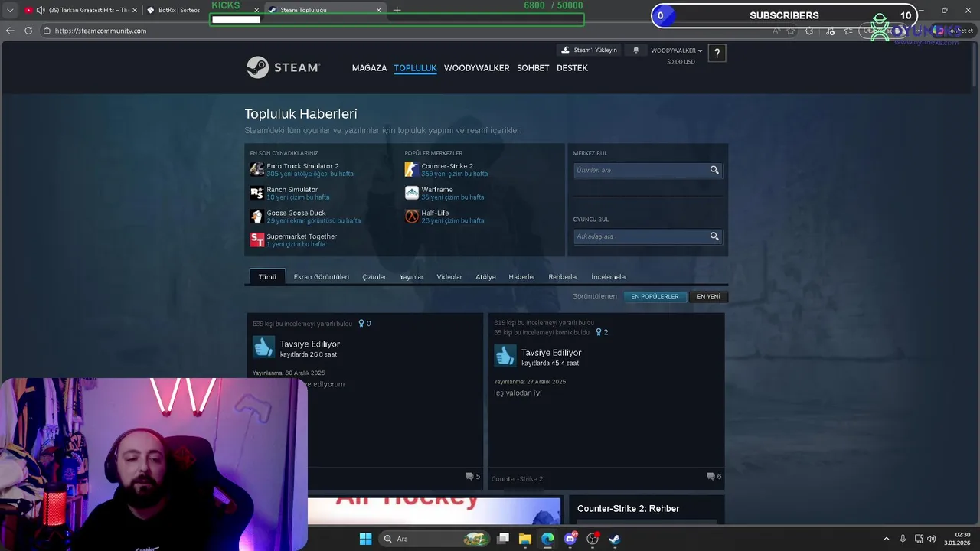Open the Task View taskbar icon
The height and width of the screenshot is (551, 980).
[503, 539]
